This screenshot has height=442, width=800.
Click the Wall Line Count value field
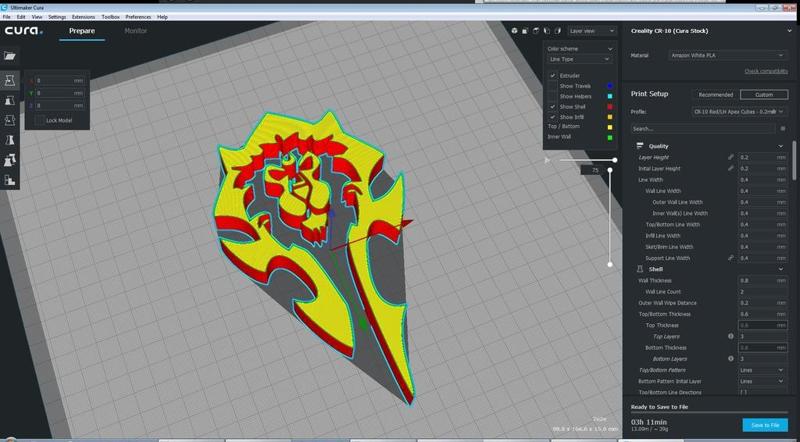762,291
